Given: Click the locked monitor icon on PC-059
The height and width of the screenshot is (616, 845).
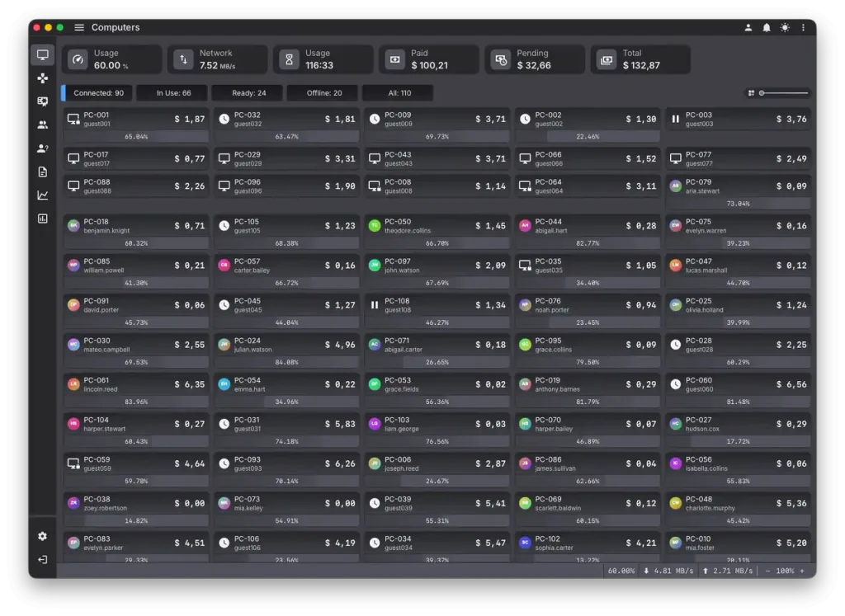Looking at the screenshot, I should pyautogui.click(x=73, y=463).
